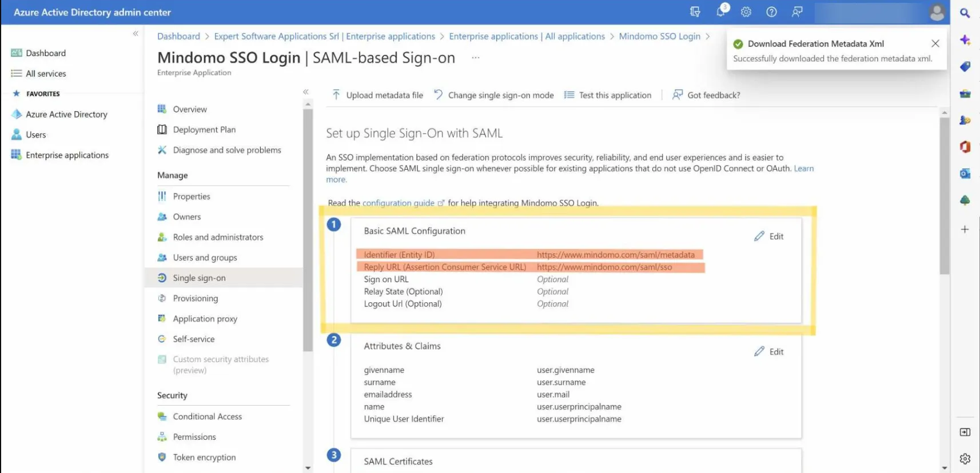980x473 pixels.
Task: Click the help question mark icon
Action: (x=771, y=12)
